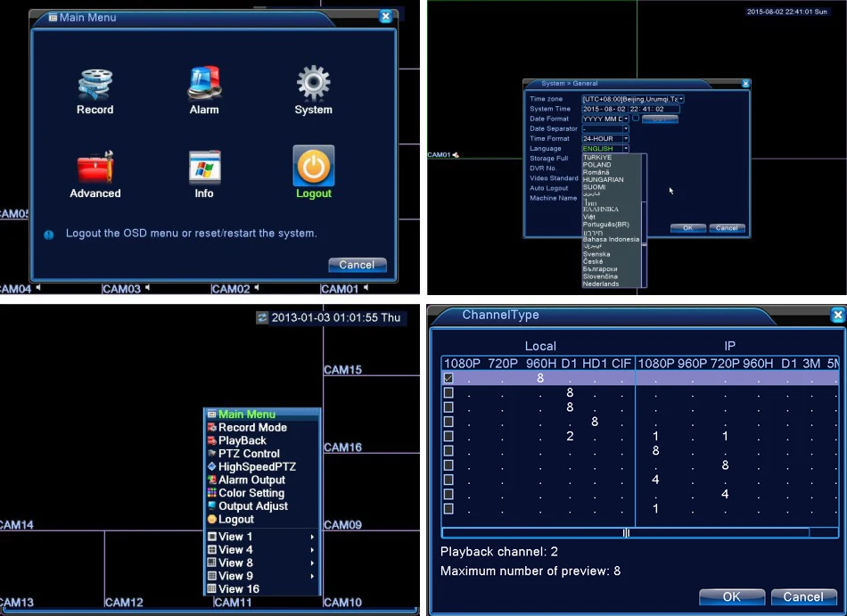This screenshot has width=847, height=616.
Task: Click the ChannelType horizontal scrollbar handle
Action: (x=626, y=533)
